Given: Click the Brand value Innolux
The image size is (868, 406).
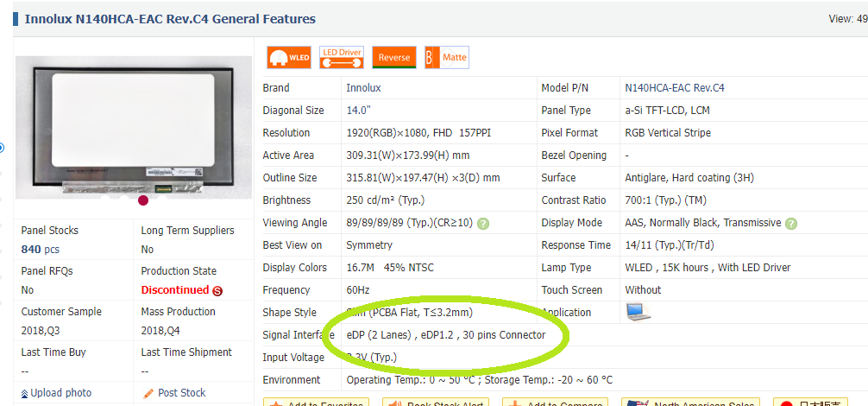Looking at the screenshot, I should (x=363, y=87).
